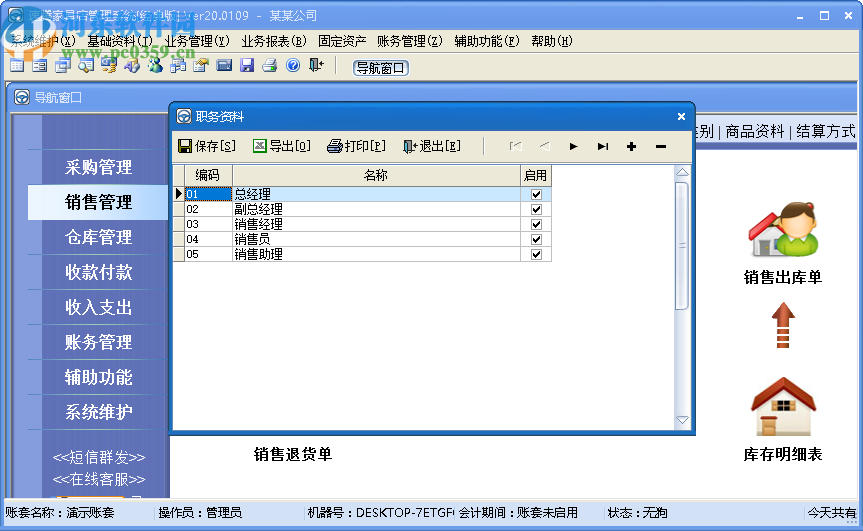Add a new record with the plus icon
The height and width of the screenshot is (531, 863).
pyautogui.click(x=631, y=146)
